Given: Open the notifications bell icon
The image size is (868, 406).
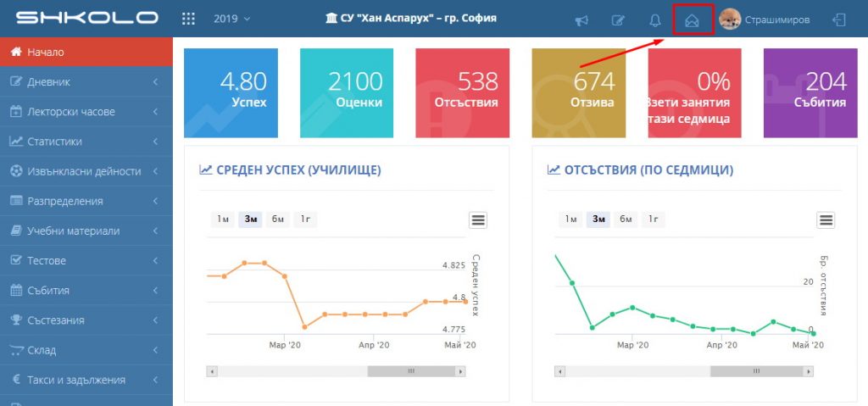Looking at the screenshot, I should coord(654,19).
